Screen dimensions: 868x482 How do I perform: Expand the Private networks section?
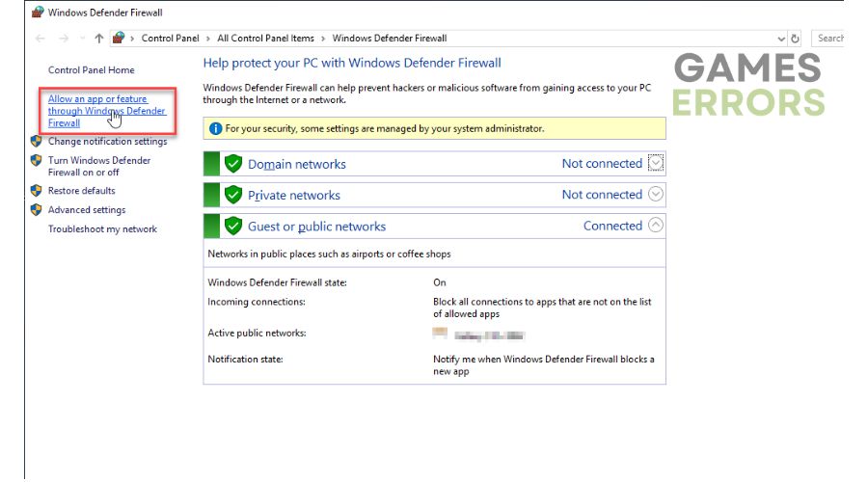click(x=656, y=194)
